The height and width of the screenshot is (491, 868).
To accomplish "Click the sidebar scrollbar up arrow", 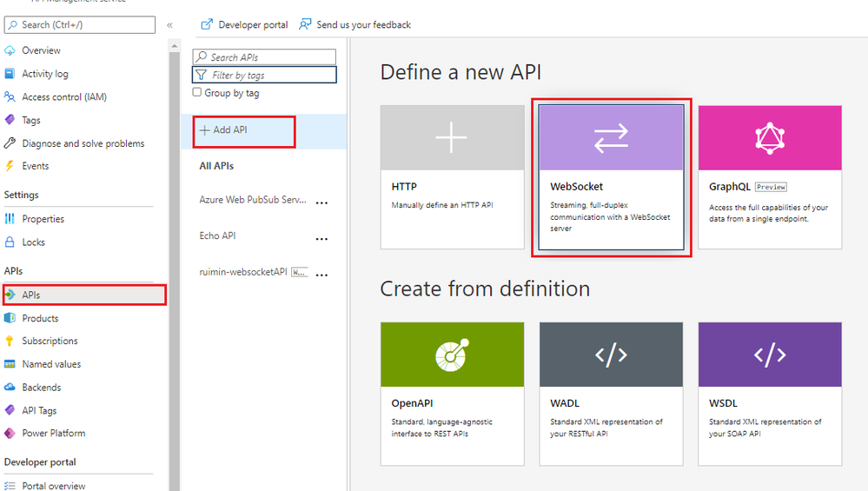I will pos(175,46).
